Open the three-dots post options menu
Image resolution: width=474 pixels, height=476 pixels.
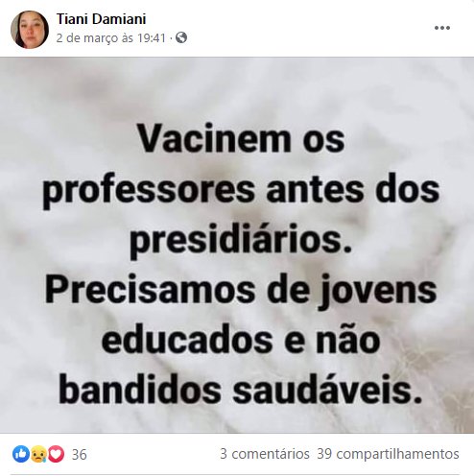coord(442,28)
